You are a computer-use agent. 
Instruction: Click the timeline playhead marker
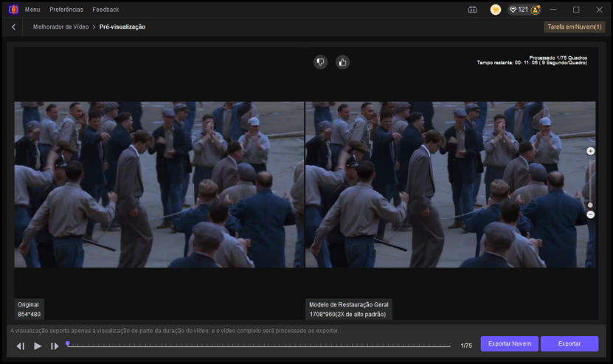pyautogui.click(x=68, y=344)
